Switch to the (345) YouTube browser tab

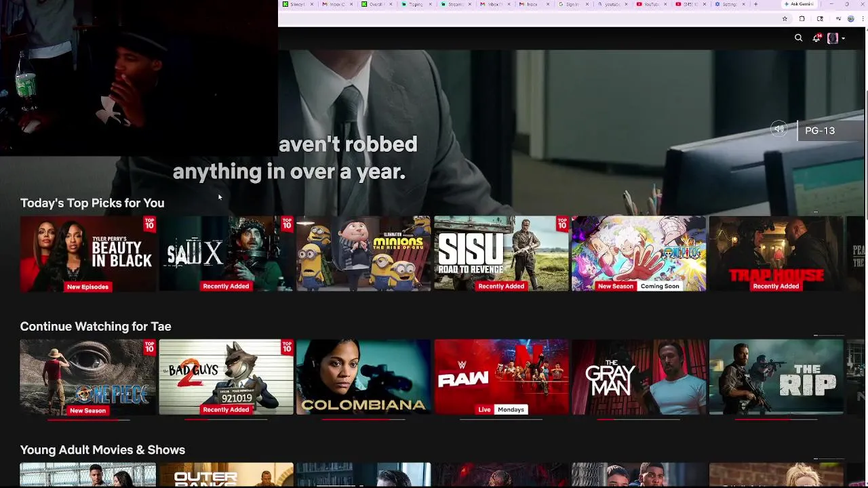point(690,4)
